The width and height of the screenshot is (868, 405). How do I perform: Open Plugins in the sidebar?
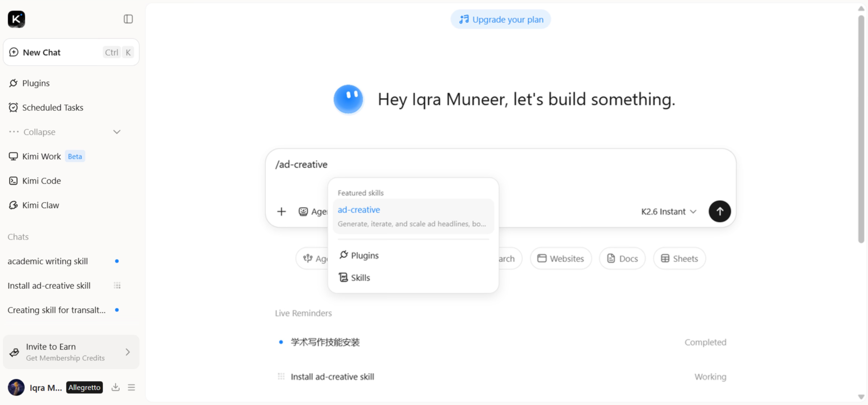click(x=36, y=83)
